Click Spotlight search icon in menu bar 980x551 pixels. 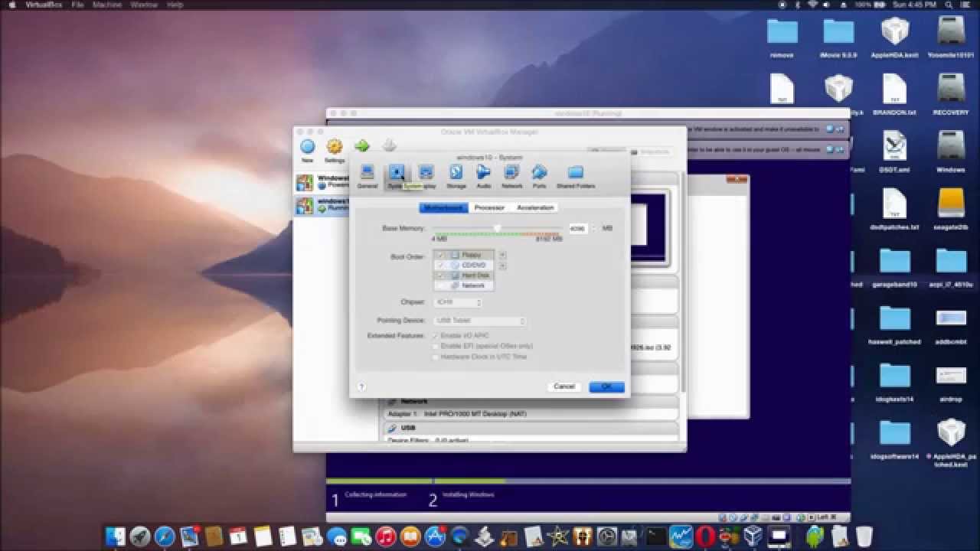click(x=949, y=5)
